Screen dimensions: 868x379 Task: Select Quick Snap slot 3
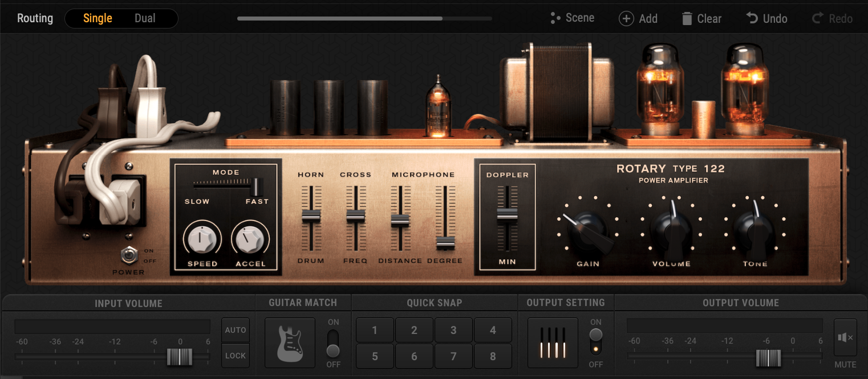pyautogui.click(x=453, y=330)
